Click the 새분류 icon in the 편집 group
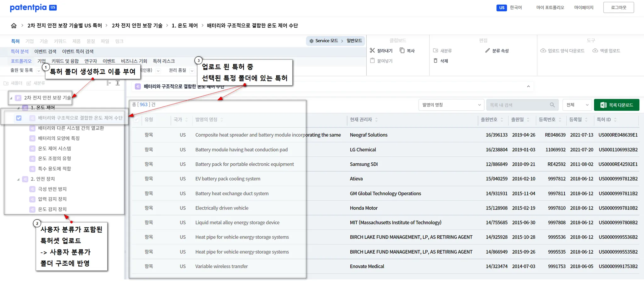Image resolution: width=644 pixels, height=281 pixels. tap(436, 50)
